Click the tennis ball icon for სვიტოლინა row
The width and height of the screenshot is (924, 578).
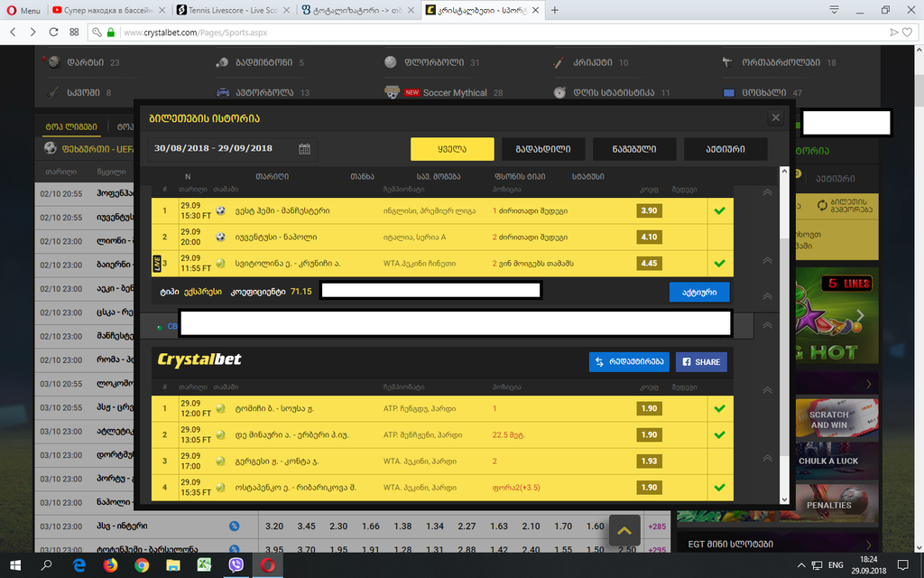pos(220,263)
